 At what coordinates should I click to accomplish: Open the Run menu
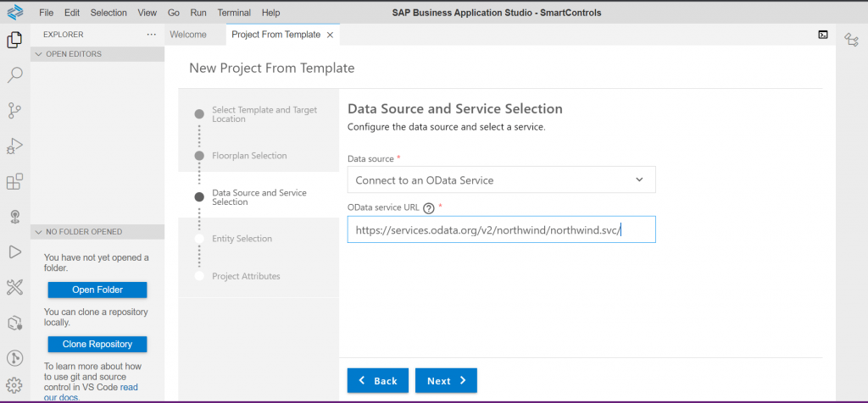click(198, 12)
